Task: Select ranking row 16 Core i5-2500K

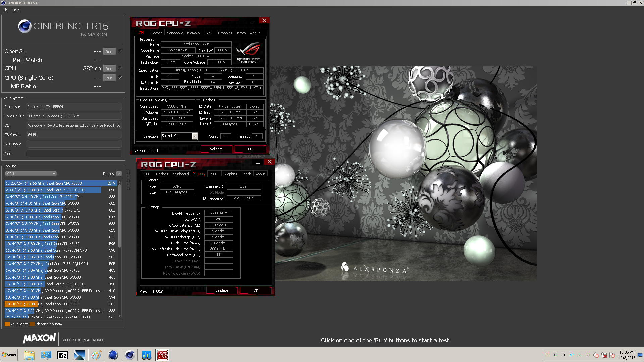Action: click(61, 284)
